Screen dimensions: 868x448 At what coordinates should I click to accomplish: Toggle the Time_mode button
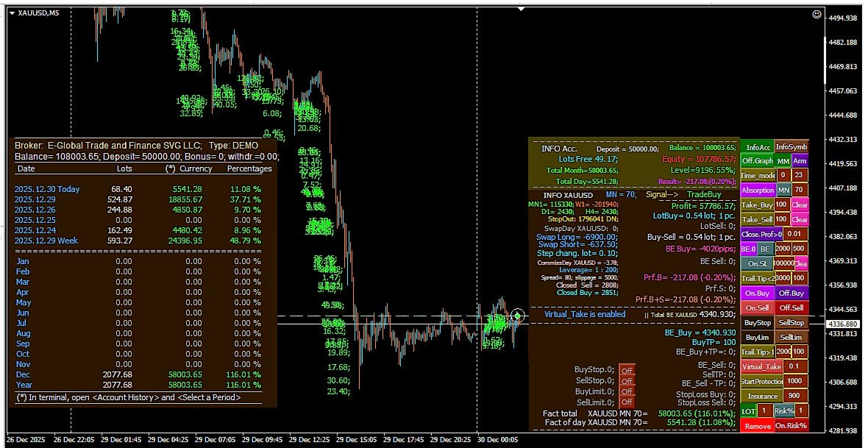click(x=758, y=176)
